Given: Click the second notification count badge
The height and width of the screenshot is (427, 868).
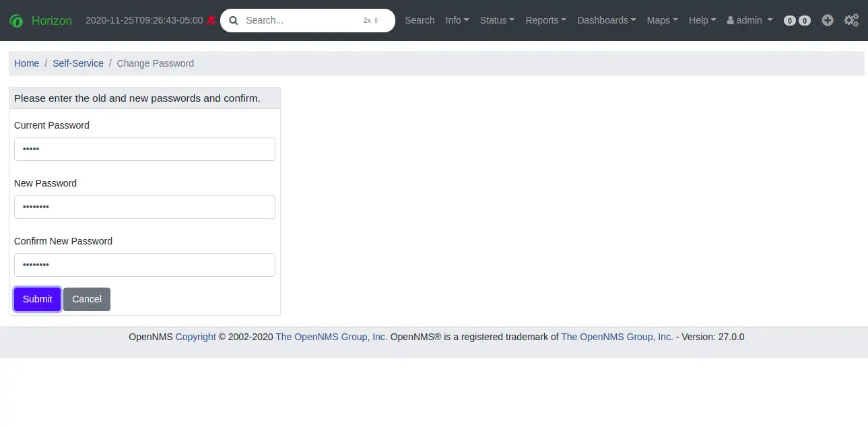Looking at the screenshot, I should click(805, 21).
